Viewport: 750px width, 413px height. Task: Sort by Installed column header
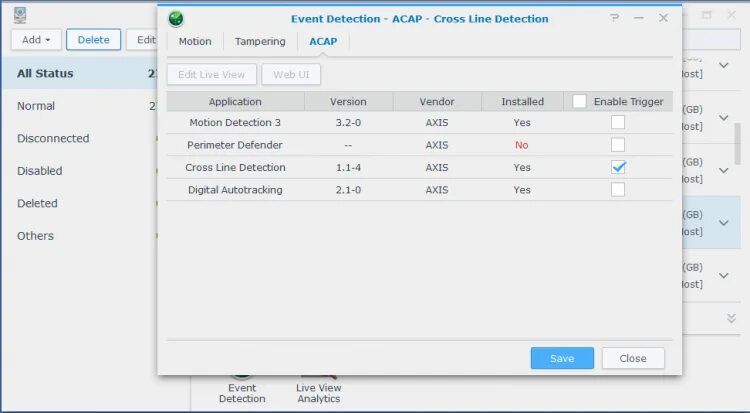click(x=522, y=101)
